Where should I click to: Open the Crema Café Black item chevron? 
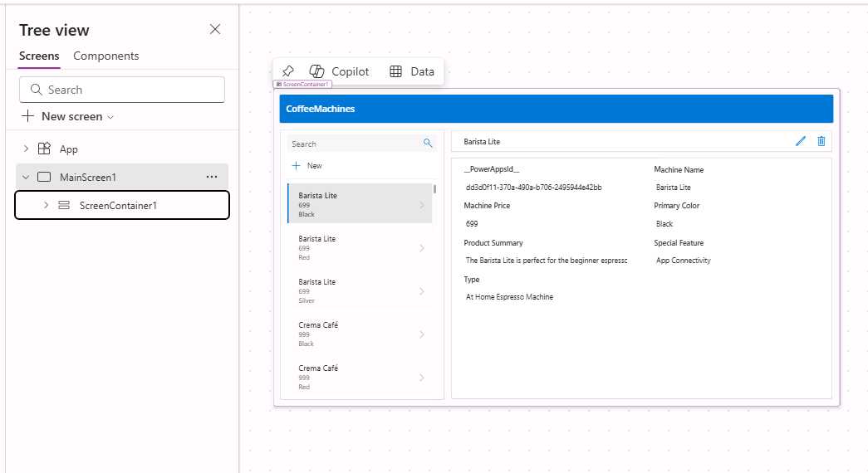(x=421, y=334)
